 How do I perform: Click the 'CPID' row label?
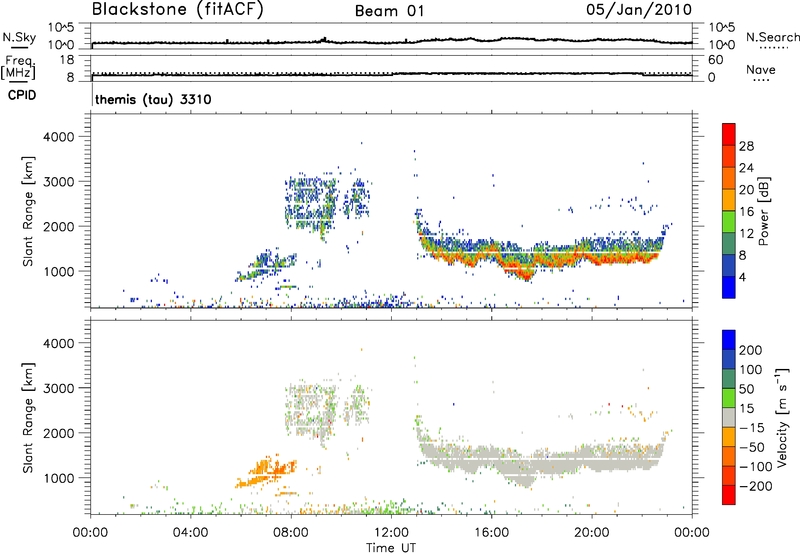coord(22,95)
